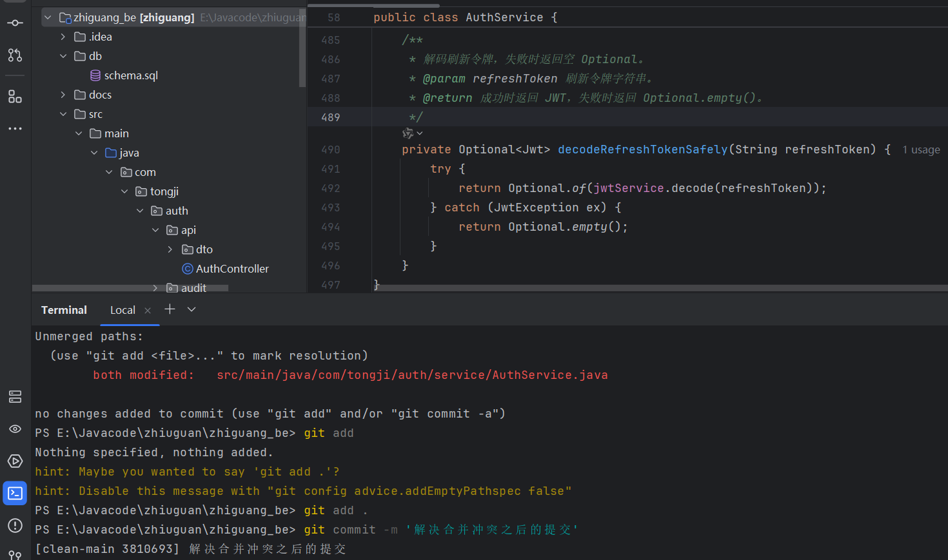Click the project tree horizontal scrollbar
The width and height of the screenshot is (948, 560).
[x=130, y=288]
